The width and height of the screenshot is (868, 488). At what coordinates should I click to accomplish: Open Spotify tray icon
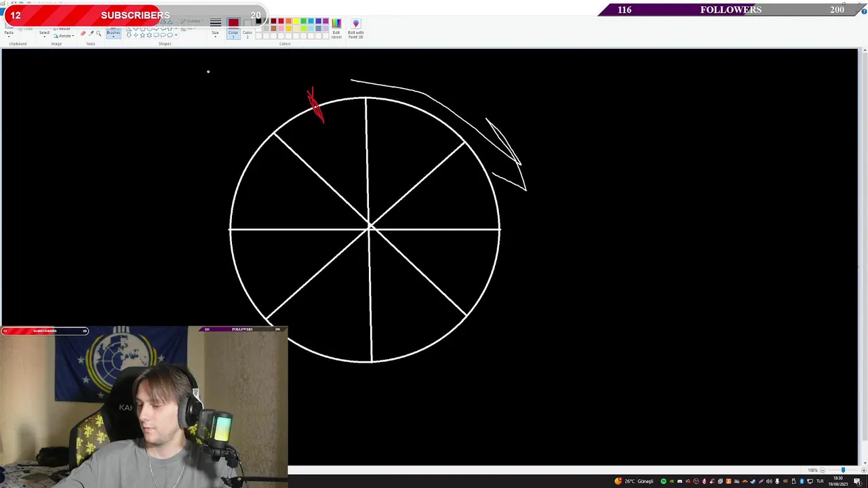coord(663,481)
